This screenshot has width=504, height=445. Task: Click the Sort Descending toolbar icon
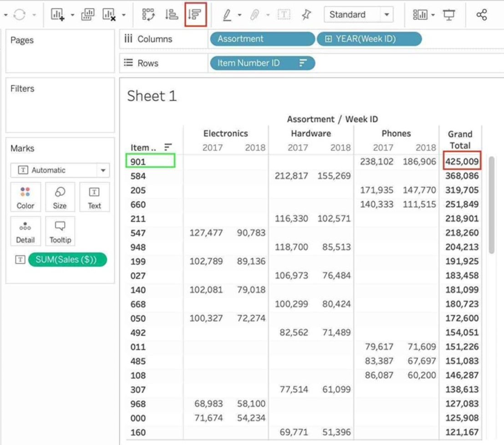pyautogui.click(x=196, y=15)
